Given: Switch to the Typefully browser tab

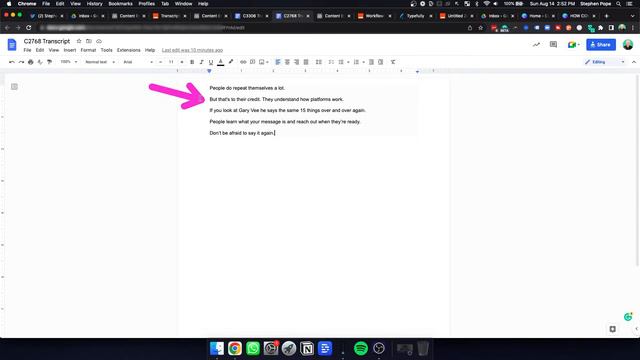Looking at the screenshot, I should pos(415,16).
